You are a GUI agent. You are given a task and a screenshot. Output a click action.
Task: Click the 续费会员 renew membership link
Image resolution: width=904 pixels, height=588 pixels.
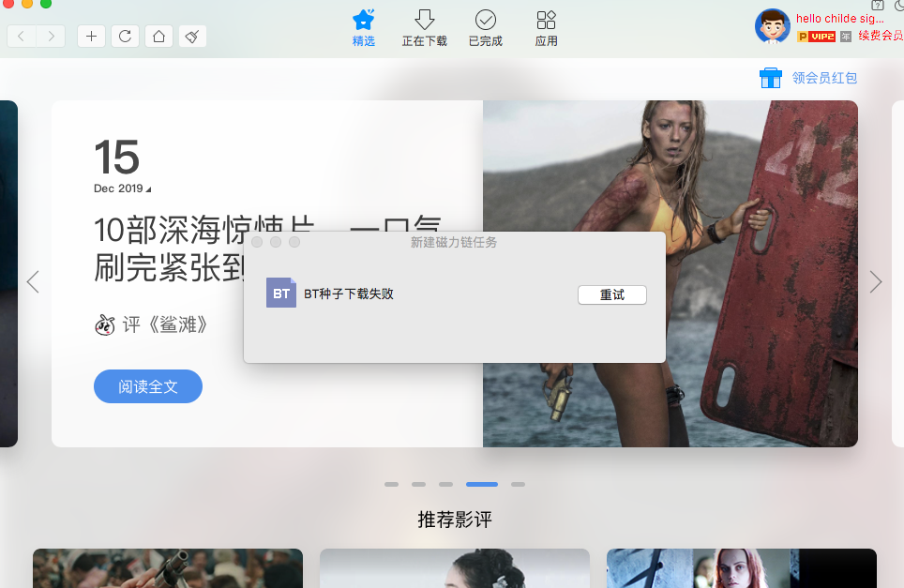click(880, 36)
